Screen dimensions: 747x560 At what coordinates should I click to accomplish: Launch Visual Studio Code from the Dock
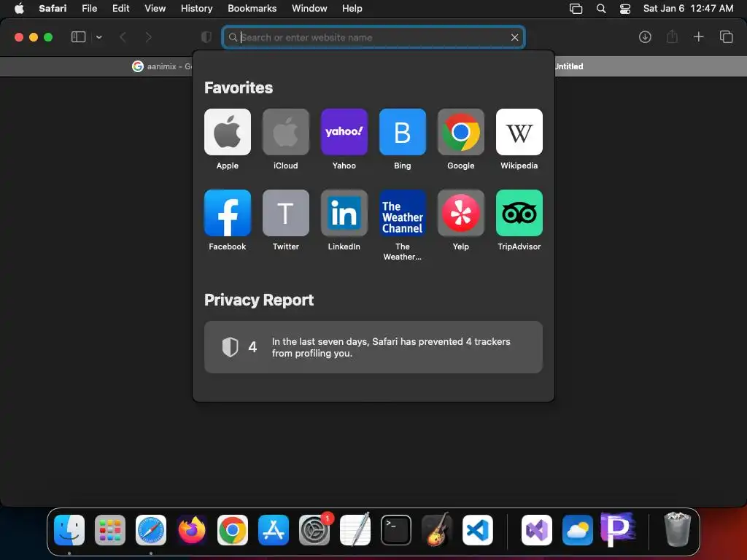coord(478,530)
